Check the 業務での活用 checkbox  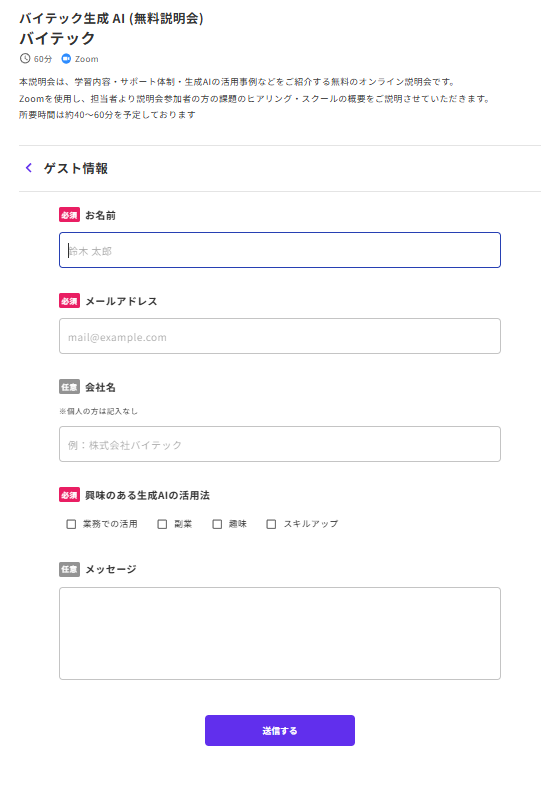coord(71,524)
